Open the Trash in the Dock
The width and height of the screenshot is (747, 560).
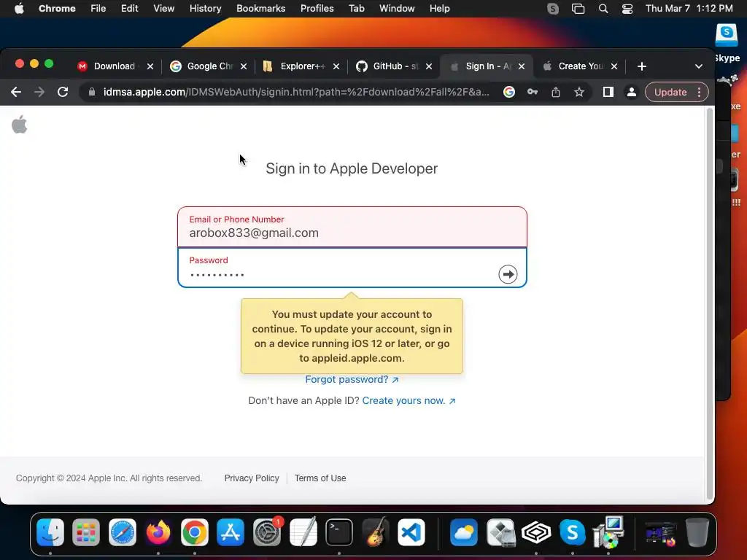tap(697, 532)
